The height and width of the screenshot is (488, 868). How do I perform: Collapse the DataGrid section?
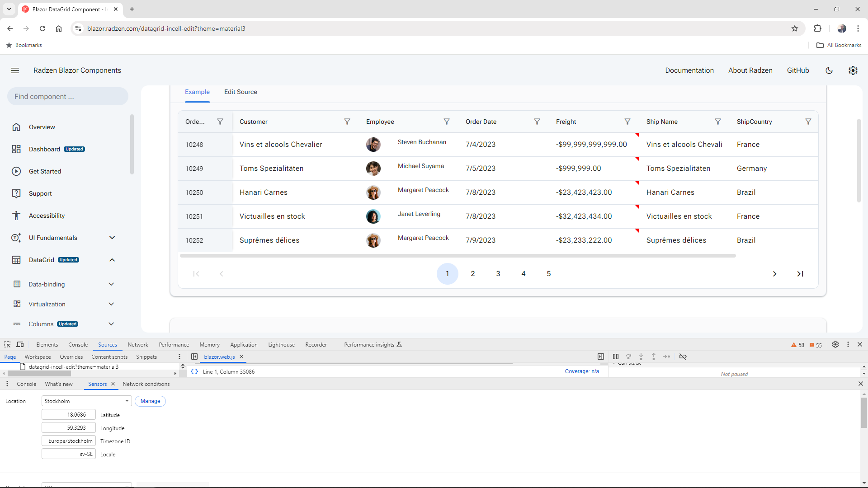point(112,260)
